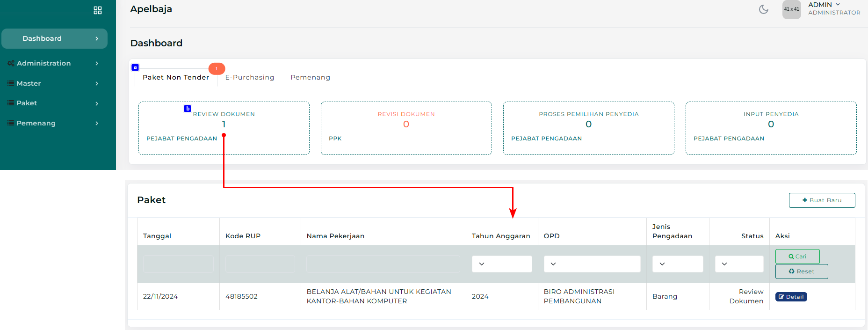Screen dimensions: 868x330
Task: Switch to the E-Purchasing tab
Action: pyautogui.click(x=250, y=77)
